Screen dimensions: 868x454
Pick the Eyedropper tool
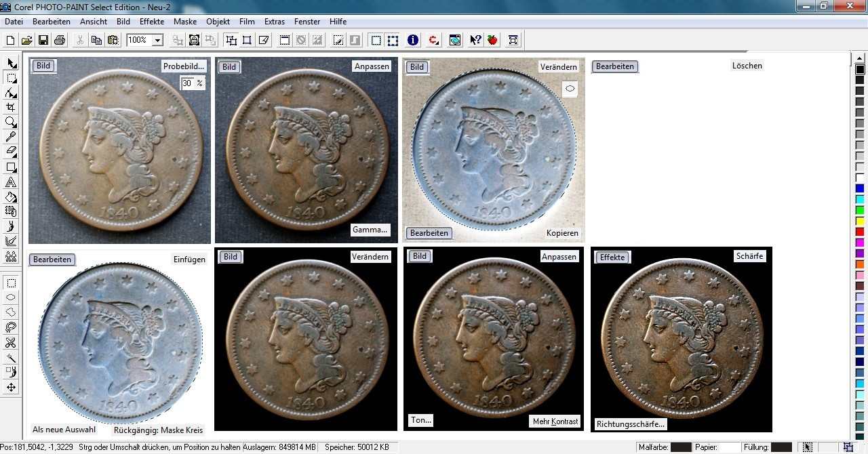11,137
